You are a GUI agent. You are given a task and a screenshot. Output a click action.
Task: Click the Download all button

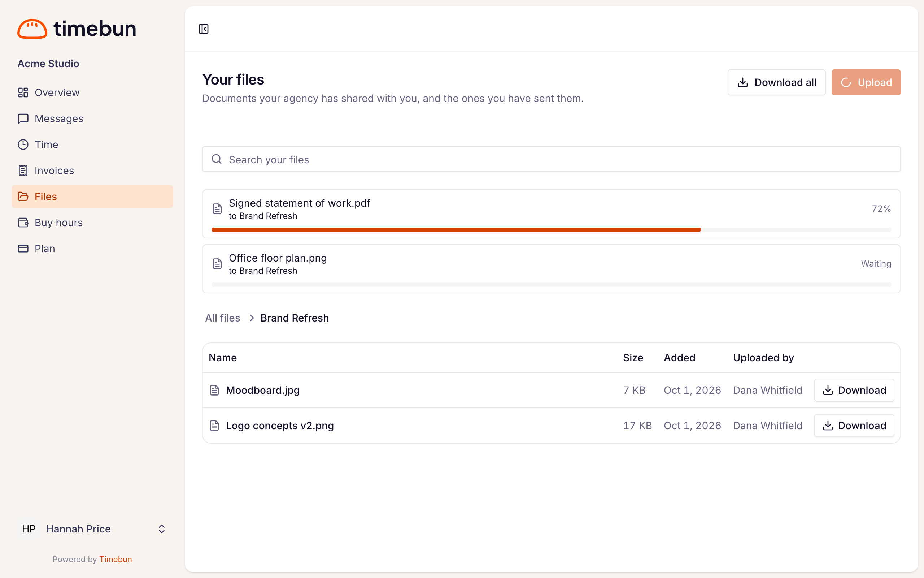[777, 82]
